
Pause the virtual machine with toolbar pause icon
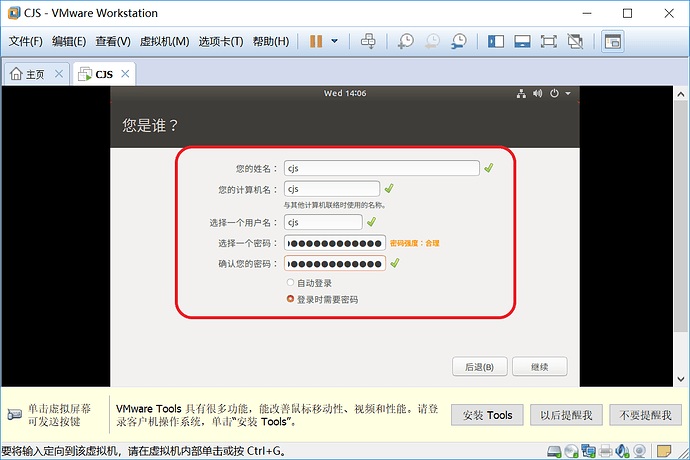point(316,41)
